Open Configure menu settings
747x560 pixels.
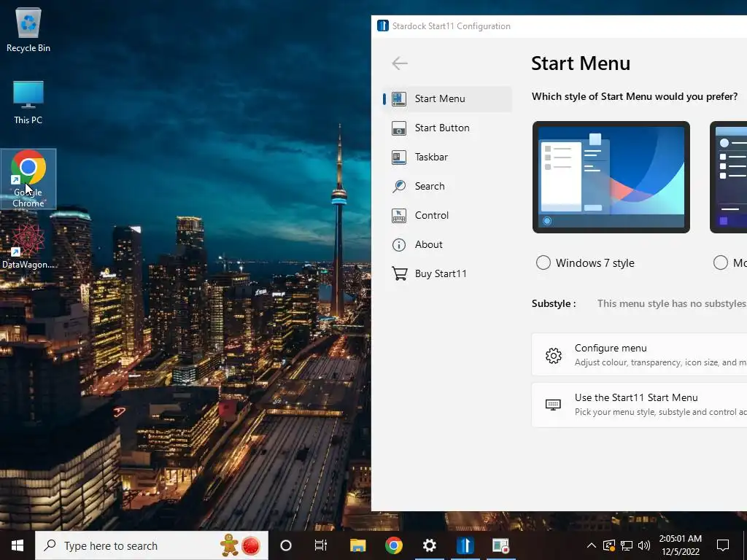coord(639,355)
